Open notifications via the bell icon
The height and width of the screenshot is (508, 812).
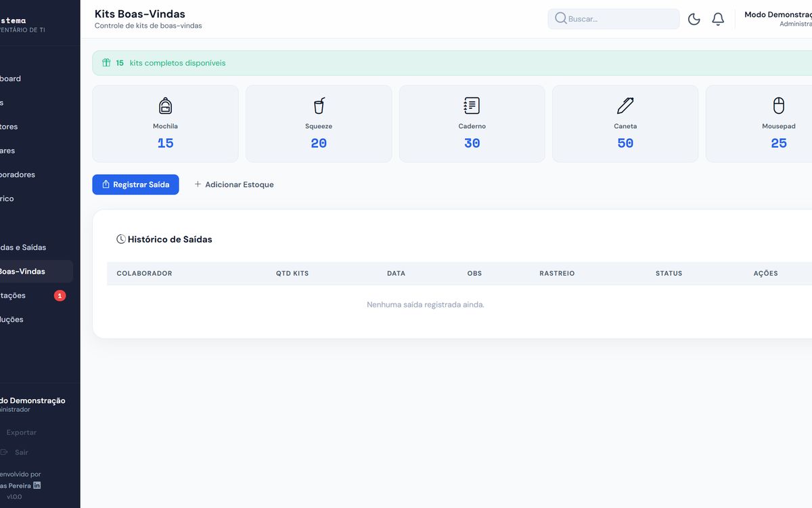pyautogui.click(x=718, y=19)
